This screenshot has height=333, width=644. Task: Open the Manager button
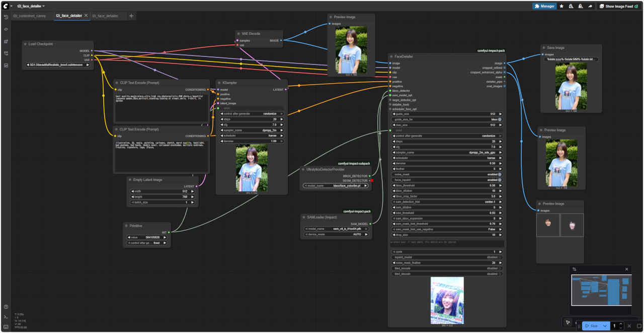coord(544,7)
